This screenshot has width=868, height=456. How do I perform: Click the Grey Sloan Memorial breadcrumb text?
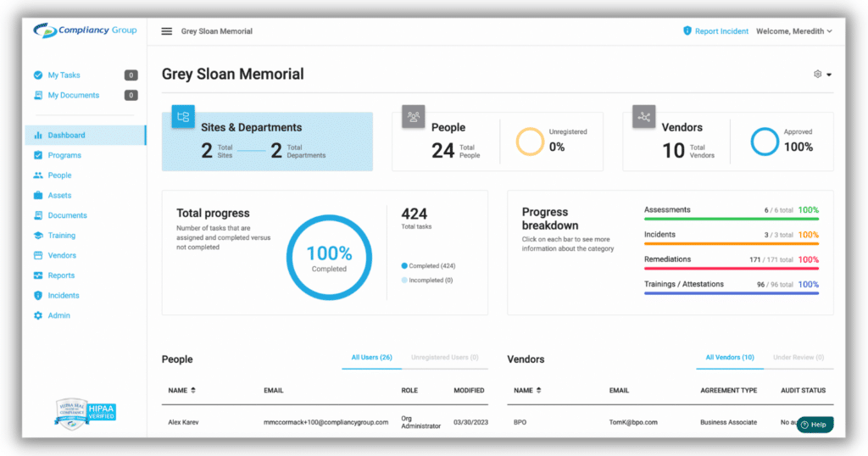click(216, 31)
